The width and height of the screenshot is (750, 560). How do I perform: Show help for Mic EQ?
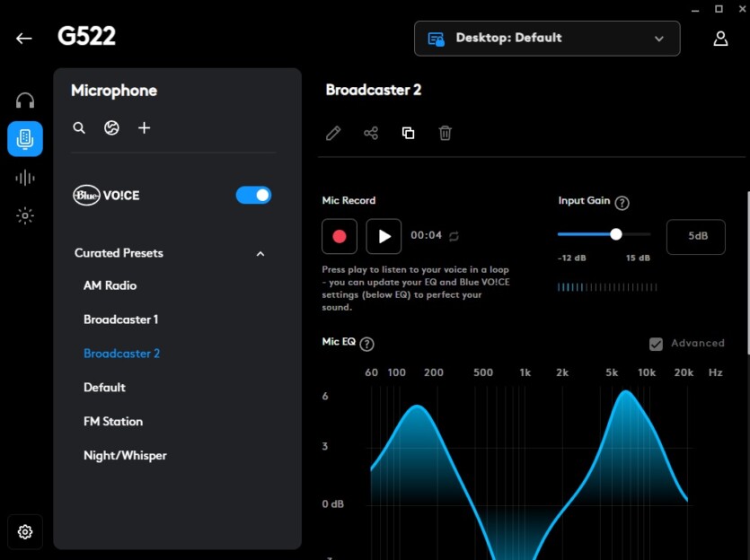click(x=366, y=344)
